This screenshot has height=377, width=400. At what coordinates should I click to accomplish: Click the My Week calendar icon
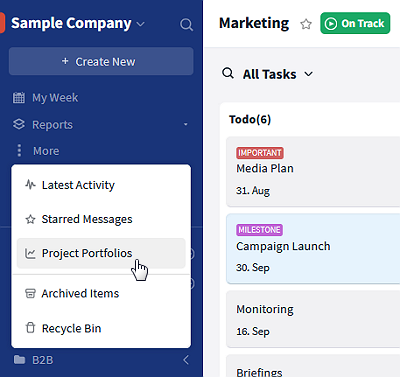click(x=19, y=98)
